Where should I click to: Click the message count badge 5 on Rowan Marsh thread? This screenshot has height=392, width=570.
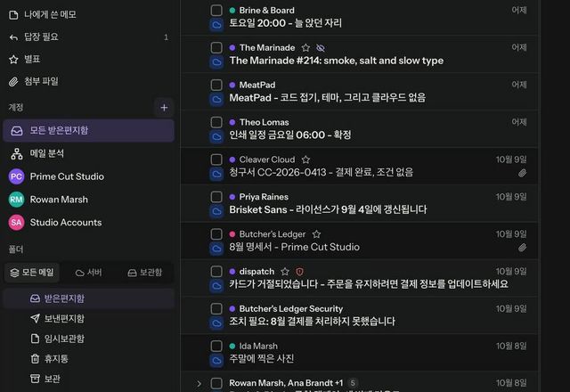(353, 383)
